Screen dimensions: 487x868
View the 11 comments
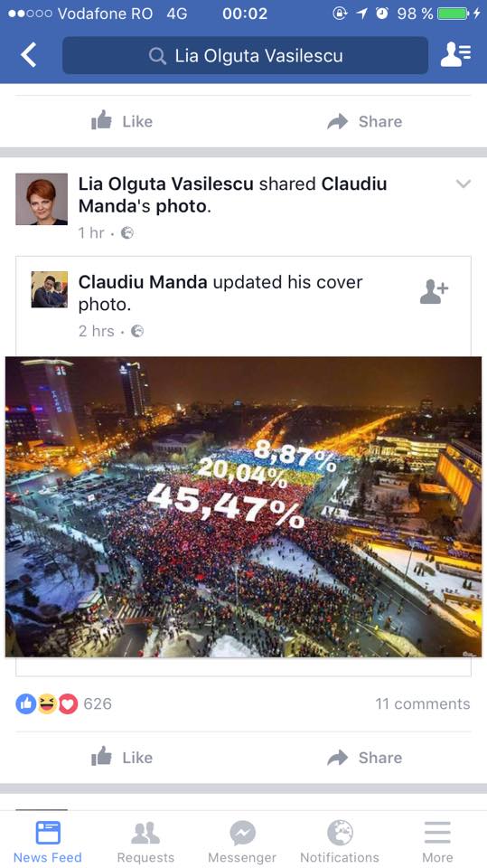pyautogui.click(x=423, y=703)
